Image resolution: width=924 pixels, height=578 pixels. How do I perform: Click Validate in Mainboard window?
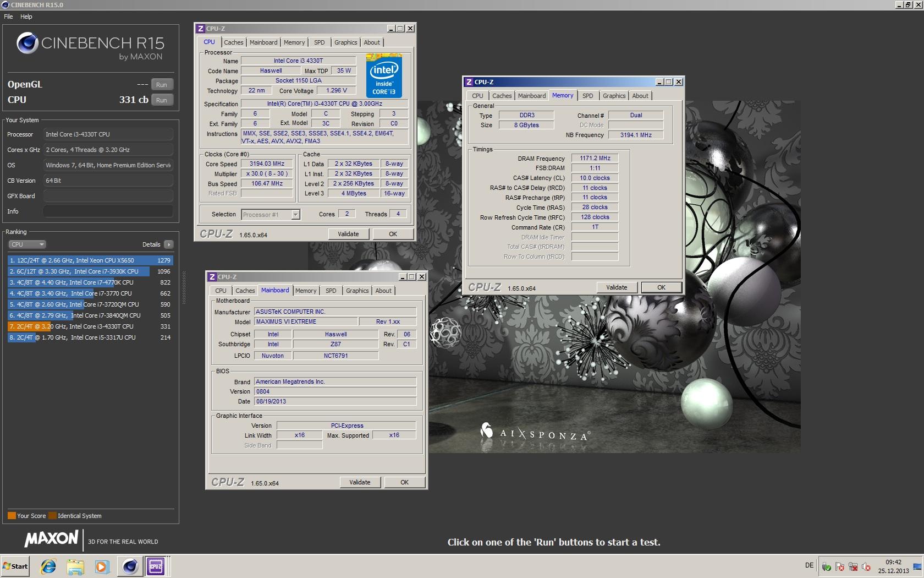coord(360,482)
